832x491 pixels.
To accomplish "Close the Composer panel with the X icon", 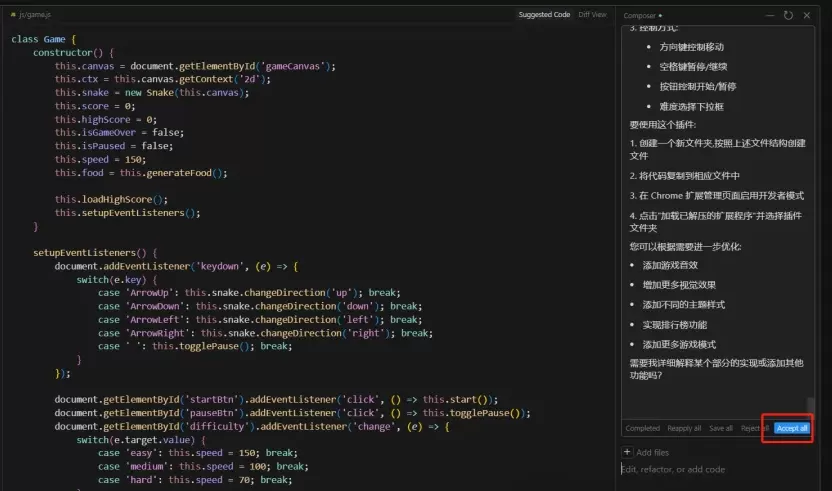I will point(807,15).
